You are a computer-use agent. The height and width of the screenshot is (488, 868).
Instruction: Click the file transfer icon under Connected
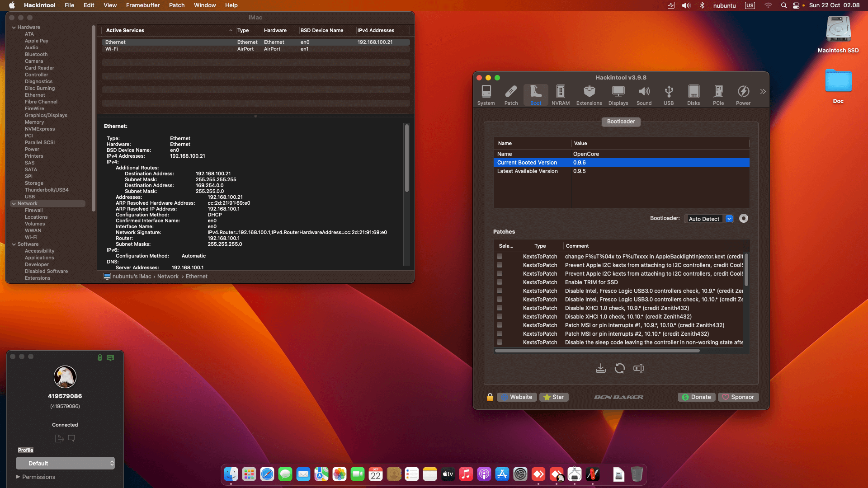pos(59,438)
